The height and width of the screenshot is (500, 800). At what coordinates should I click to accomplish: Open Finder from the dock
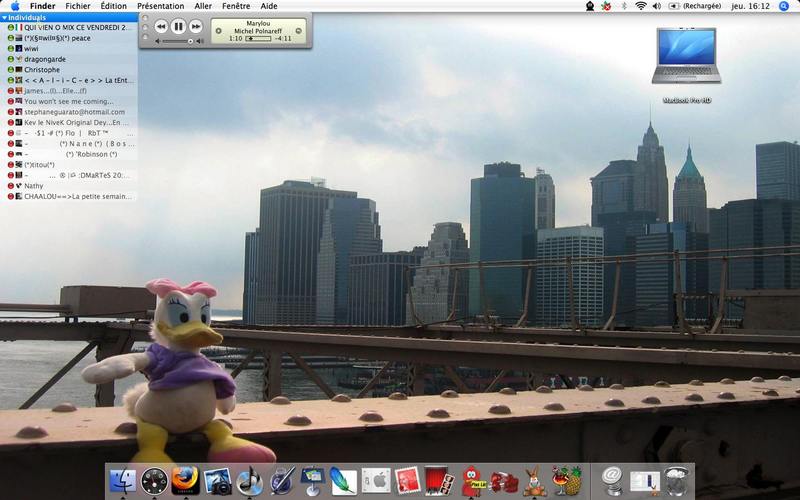(x=123, y=481)
